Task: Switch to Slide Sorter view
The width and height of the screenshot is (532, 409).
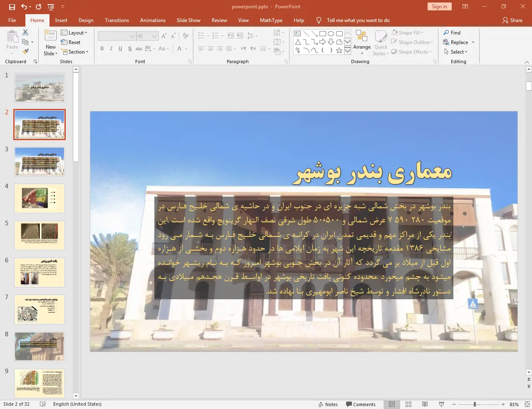Action: [408, 404]
